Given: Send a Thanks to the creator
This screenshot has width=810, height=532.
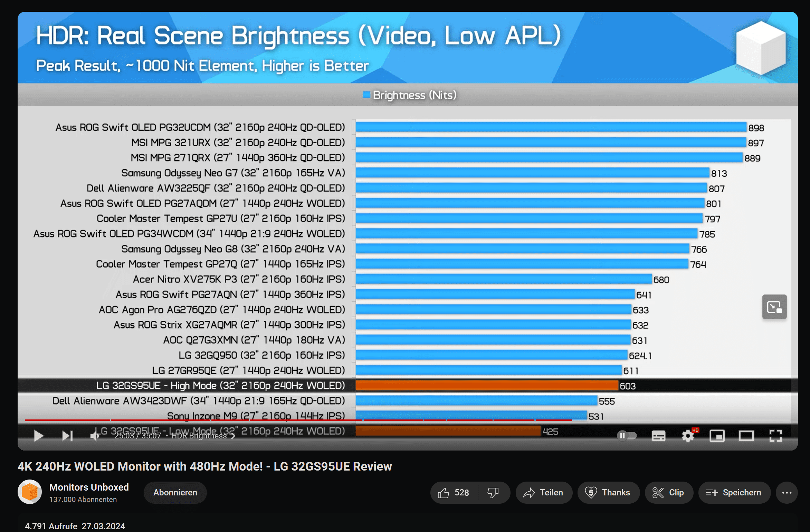Looking at the screenshot, I should [608, 493].
